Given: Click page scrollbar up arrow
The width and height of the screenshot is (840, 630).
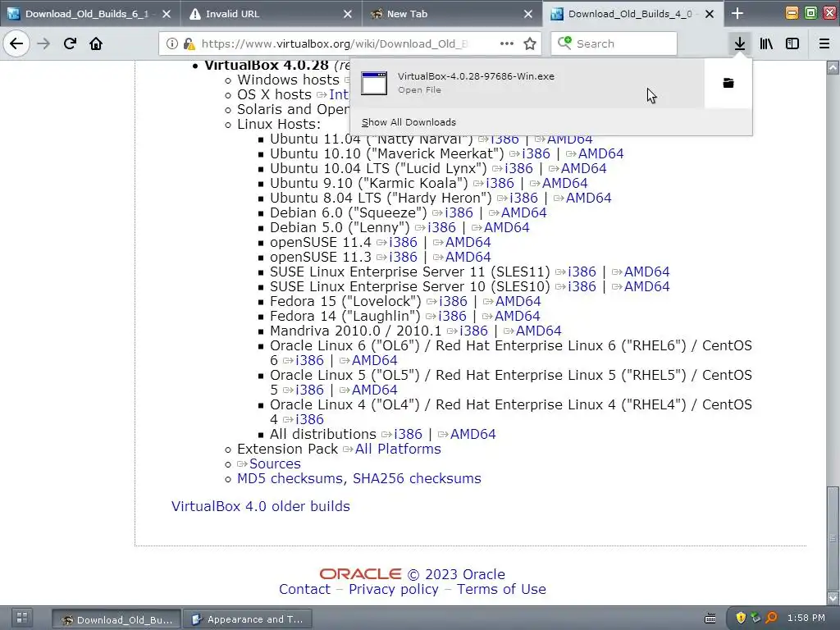Looking at the screenshot, I should point(833,67).
